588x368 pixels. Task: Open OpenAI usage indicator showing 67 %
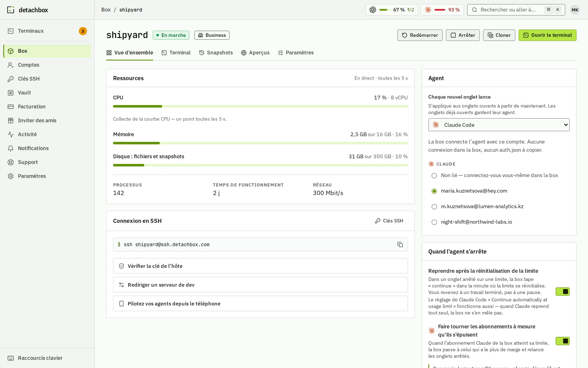pyautogui.click(x=392, y=10)
